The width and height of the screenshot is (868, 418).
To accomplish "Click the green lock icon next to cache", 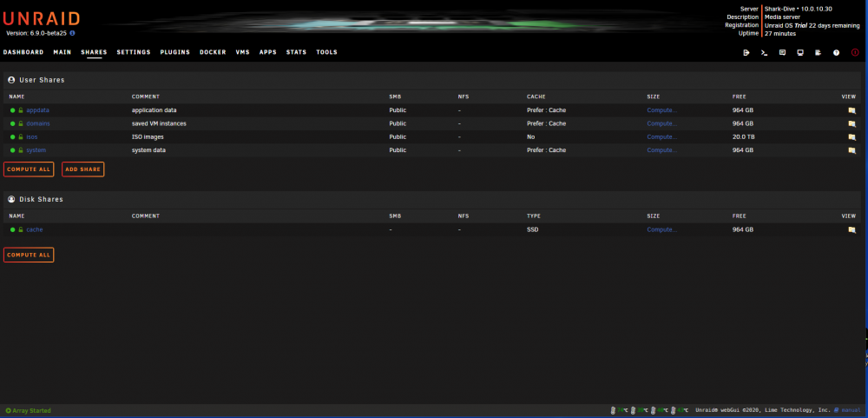I will [x=21, y=229].
